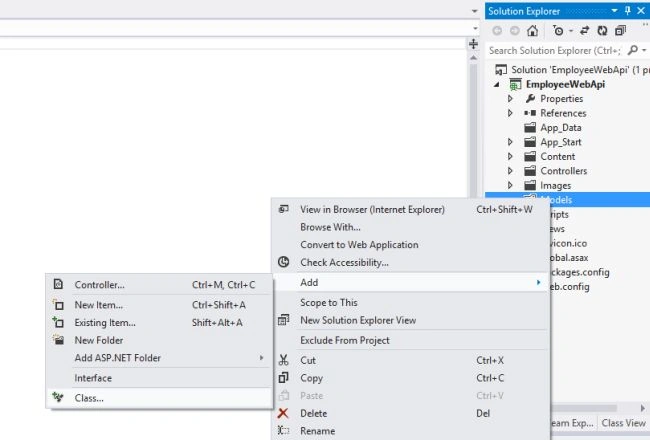650x440 pixels.
Task: Select Interface in the Add submenu
Action: pyautogui.click(x=160, y=378)
